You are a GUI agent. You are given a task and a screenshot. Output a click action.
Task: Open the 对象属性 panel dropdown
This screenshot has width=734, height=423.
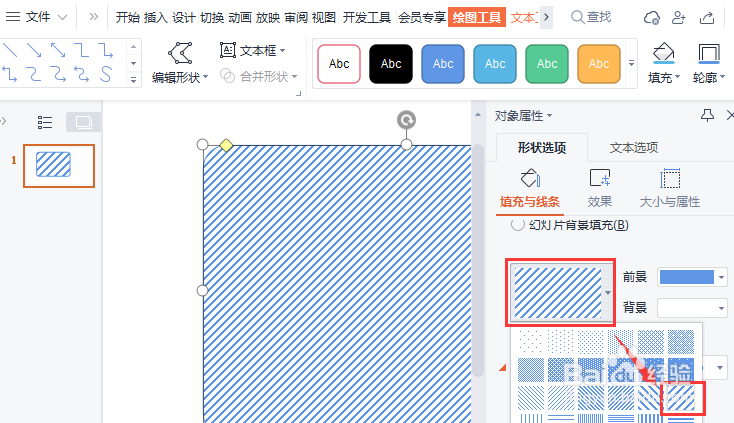click(523, 116)
